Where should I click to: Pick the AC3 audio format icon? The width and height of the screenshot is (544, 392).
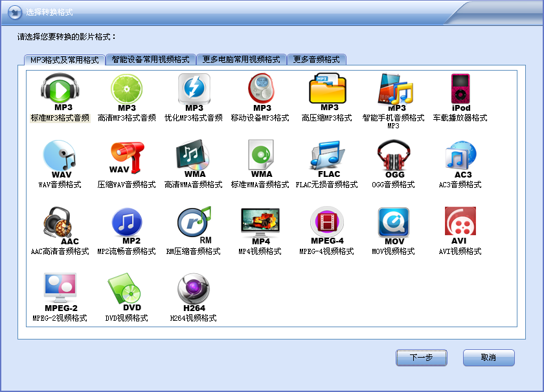pyautogui.click(x=460, y=159)
